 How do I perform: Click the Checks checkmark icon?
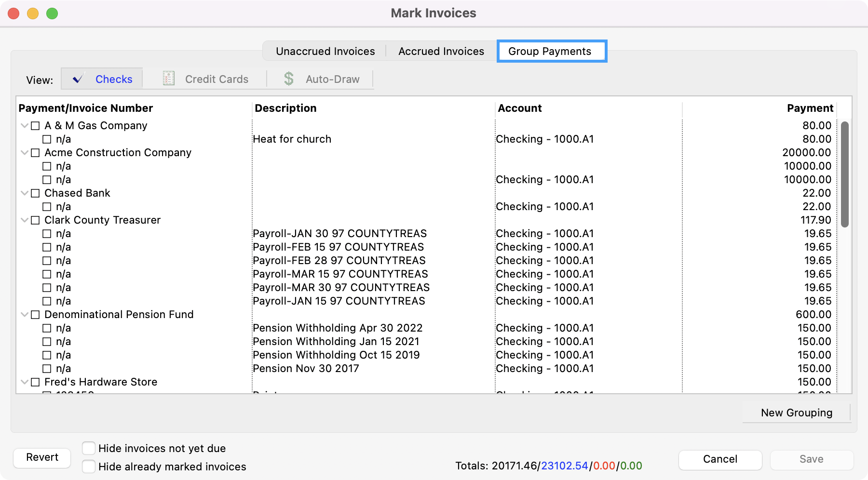pyautogui.click(x=78, y=79)
